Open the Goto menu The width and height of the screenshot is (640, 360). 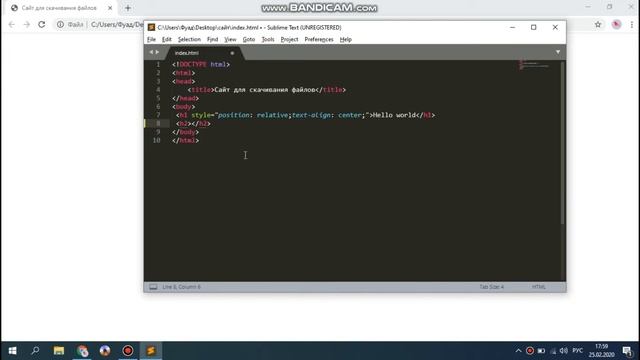[249, 40]
